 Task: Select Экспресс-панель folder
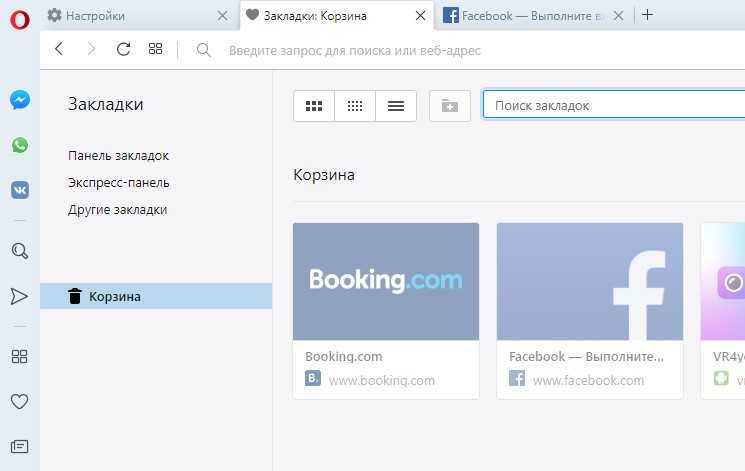click(x=119, y=183)
